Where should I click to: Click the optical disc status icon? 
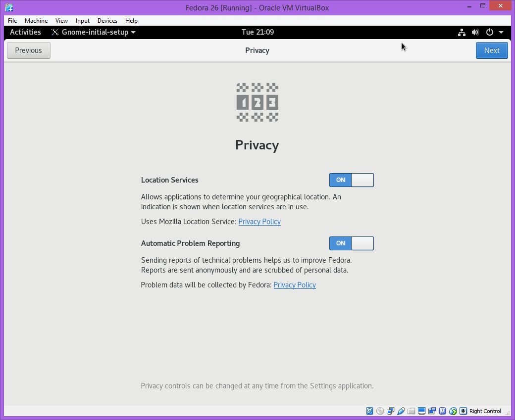(x=380, y=411)
